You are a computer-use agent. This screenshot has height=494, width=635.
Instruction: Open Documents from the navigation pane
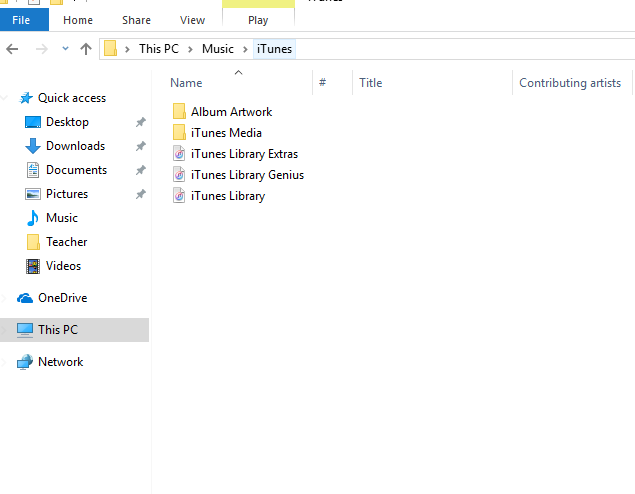pyautogui.click(x=76, y=170)
